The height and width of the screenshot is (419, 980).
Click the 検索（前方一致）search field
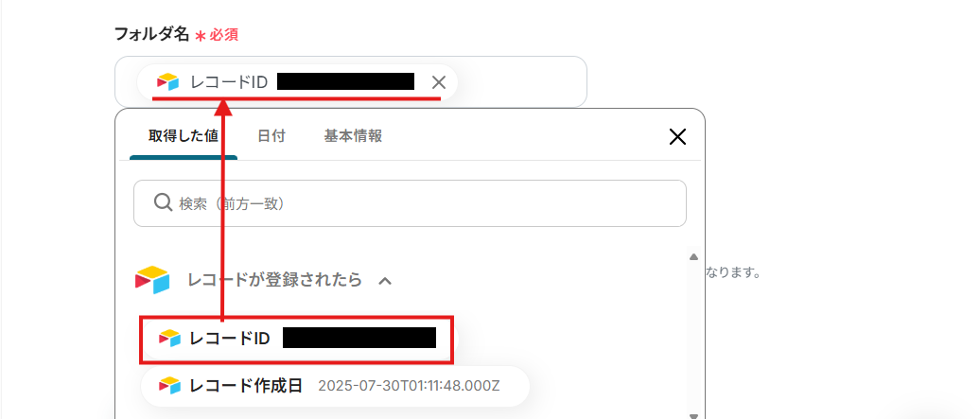click(410, 203)
